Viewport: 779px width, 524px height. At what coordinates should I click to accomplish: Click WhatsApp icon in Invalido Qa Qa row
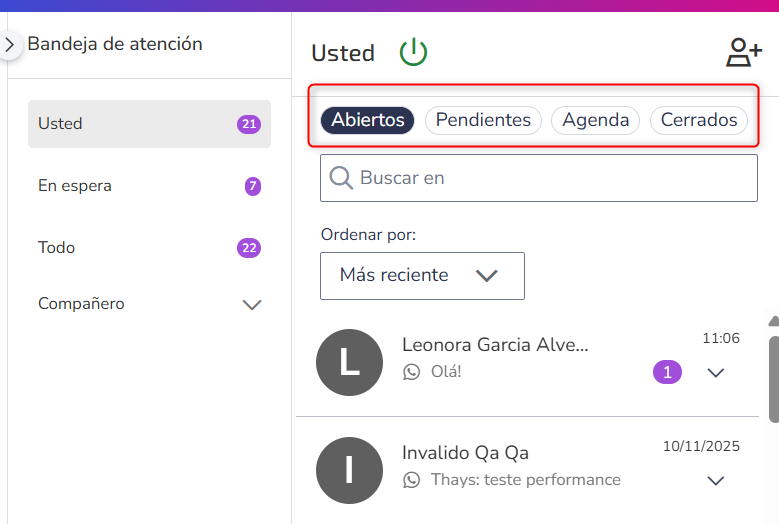click(x=411, y=480)
